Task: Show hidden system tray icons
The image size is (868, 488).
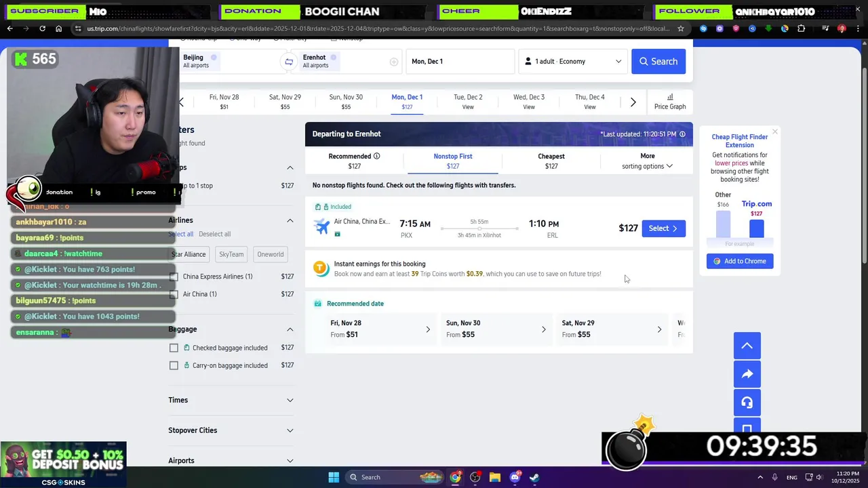Action: pyautogui.click(x=760, y=477)
